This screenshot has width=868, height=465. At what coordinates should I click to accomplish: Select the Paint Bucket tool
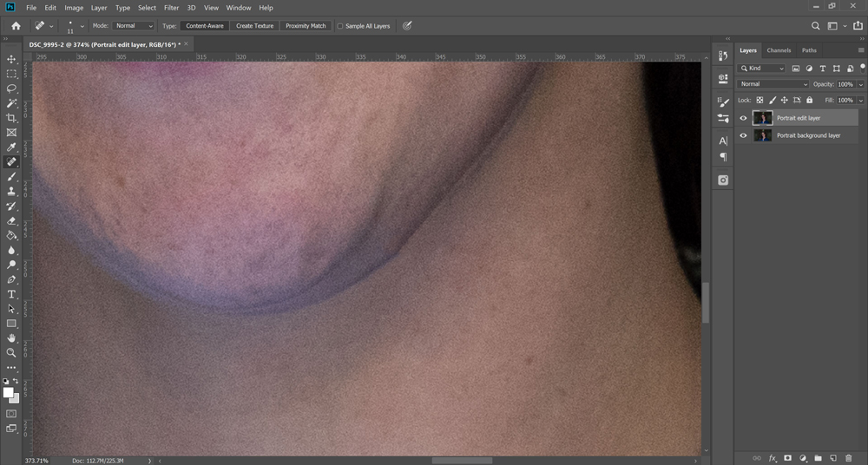click(x=11, y=235)
